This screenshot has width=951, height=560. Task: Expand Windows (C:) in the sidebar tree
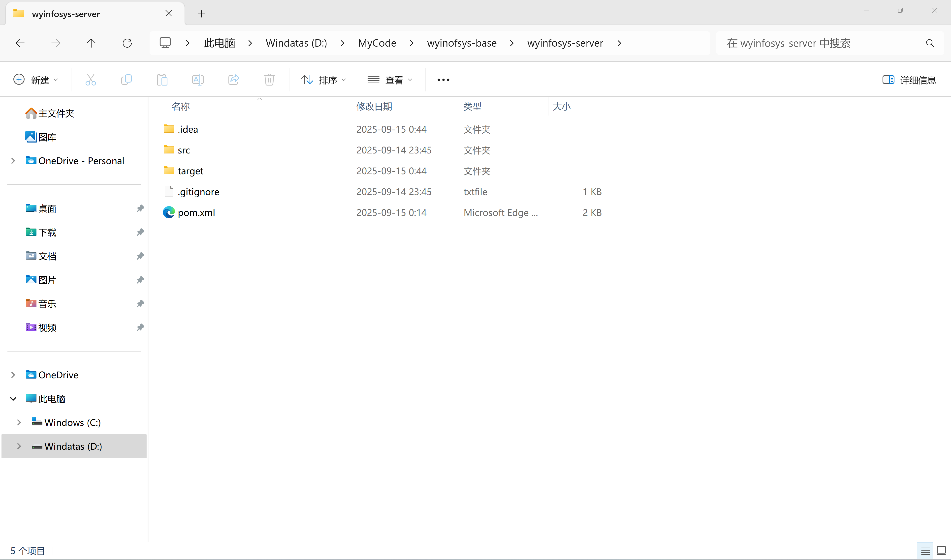[19, 422]
